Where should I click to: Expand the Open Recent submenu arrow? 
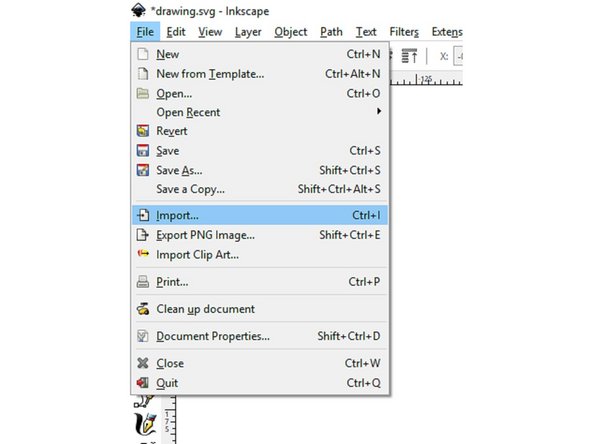coord(378,111)
